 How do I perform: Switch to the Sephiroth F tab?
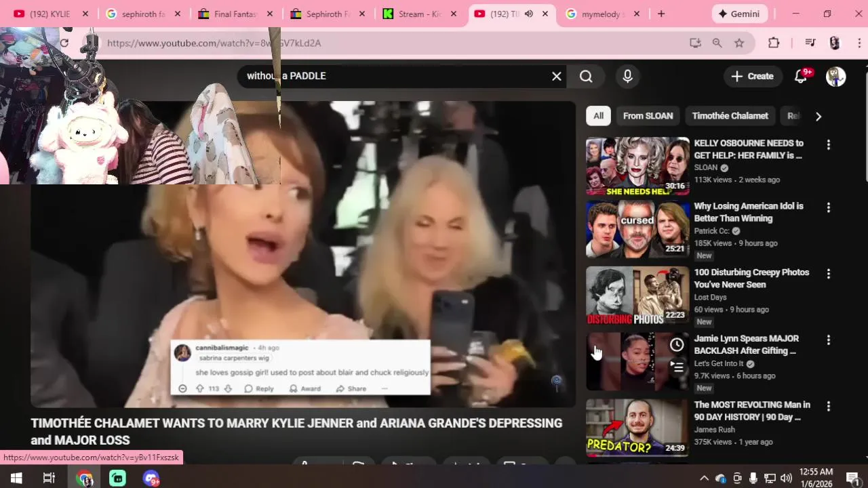coord(326,14)
